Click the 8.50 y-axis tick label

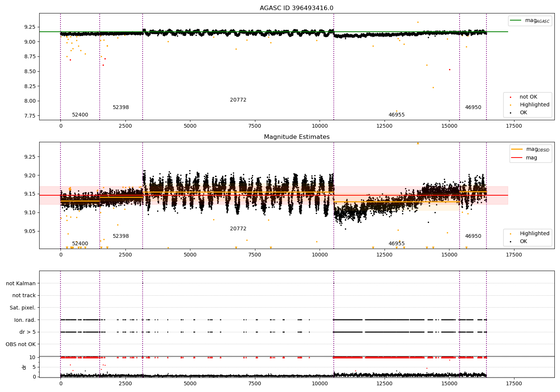29,72
